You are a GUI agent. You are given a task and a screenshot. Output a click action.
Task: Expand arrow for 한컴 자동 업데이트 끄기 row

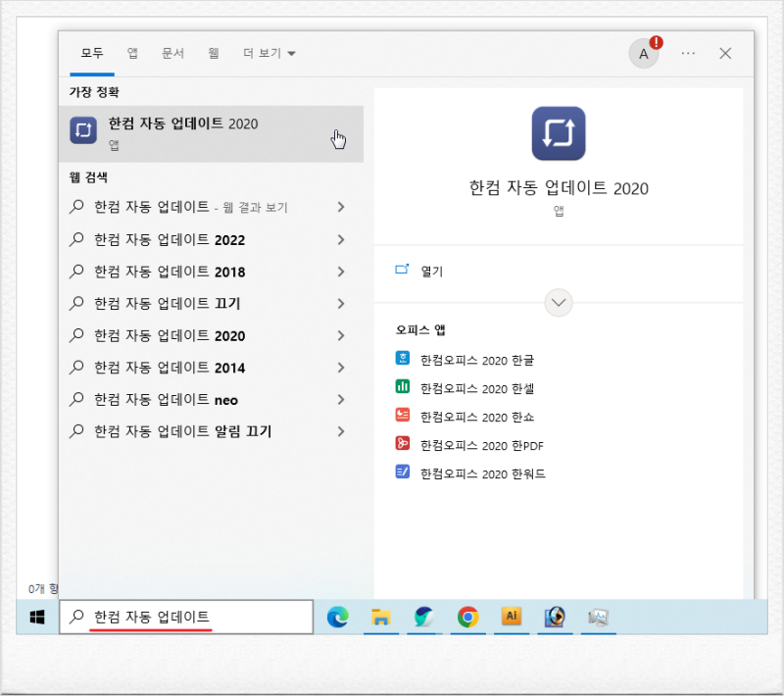click(x=341, y=304)
